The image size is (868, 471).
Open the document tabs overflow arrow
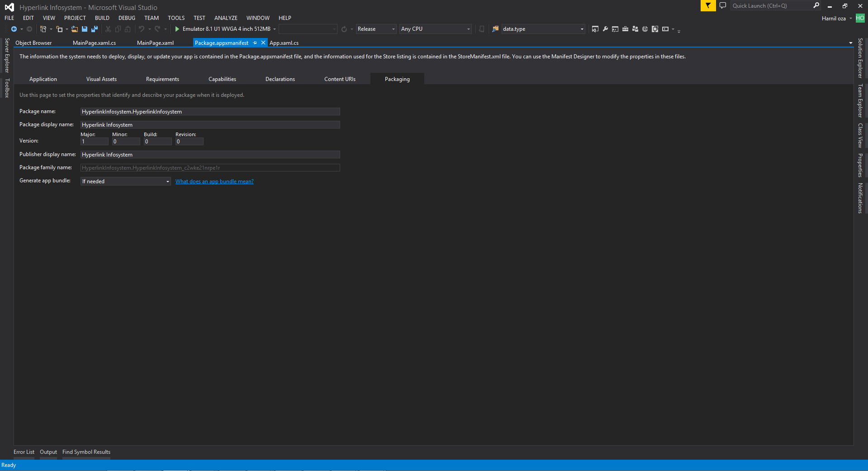[x=851, y=43]
